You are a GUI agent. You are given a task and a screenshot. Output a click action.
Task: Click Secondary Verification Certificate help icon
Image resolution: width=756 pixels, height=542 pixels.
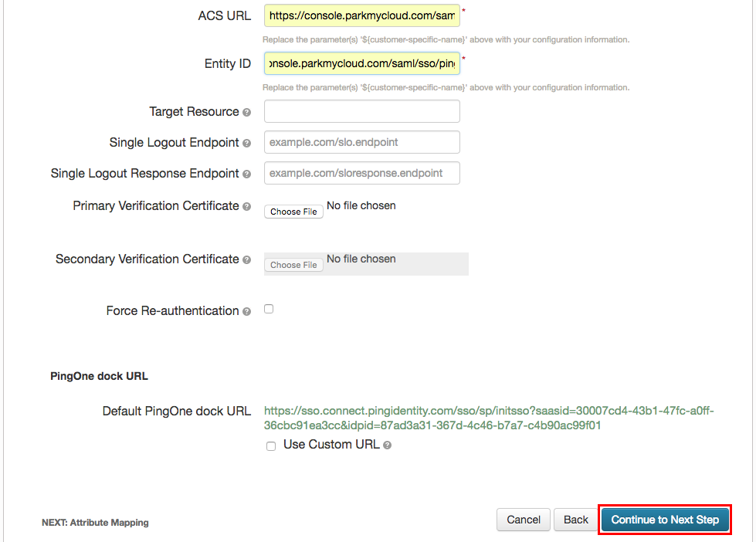pos(247,260)
